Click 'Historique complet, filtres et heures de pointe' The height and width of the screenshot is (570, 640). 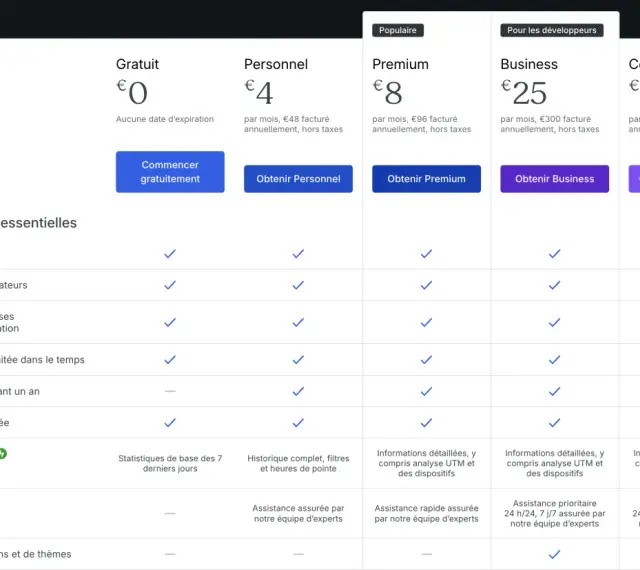(298, 463)
